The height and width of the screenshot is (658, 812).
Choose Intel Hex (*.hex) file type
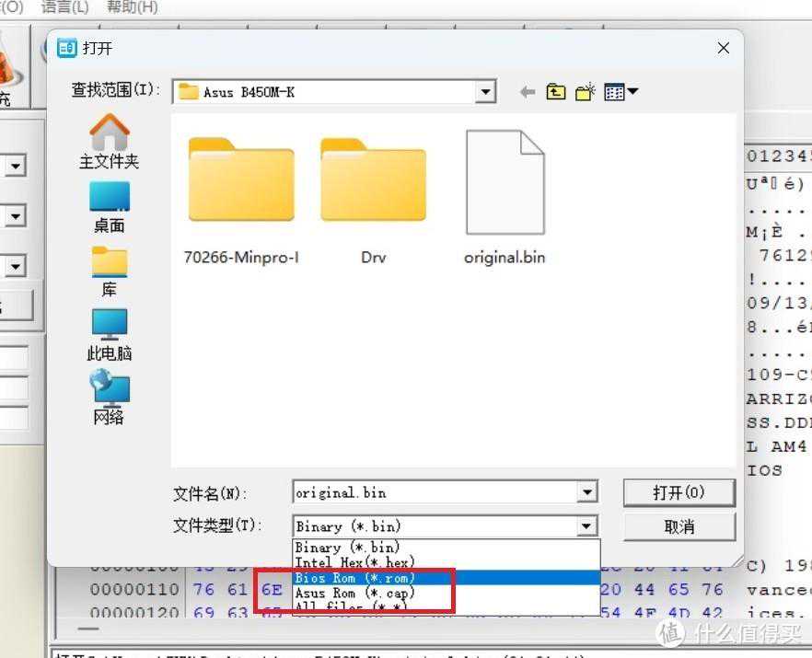pyautogui.click(x=354, y=562)
